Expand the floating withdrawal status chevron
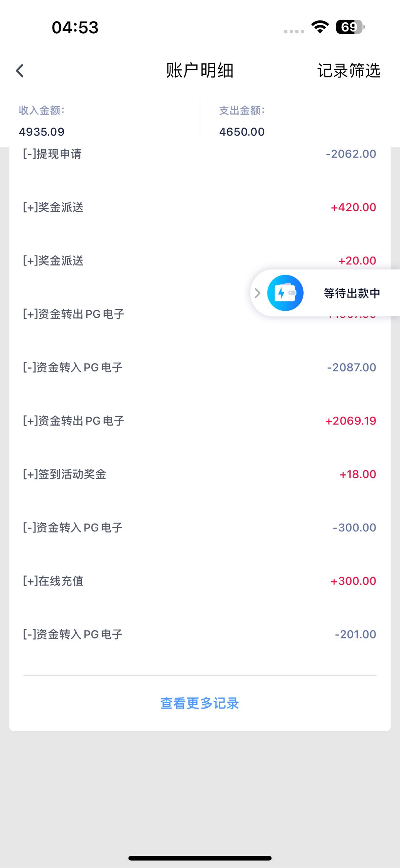 click(258, 293)
